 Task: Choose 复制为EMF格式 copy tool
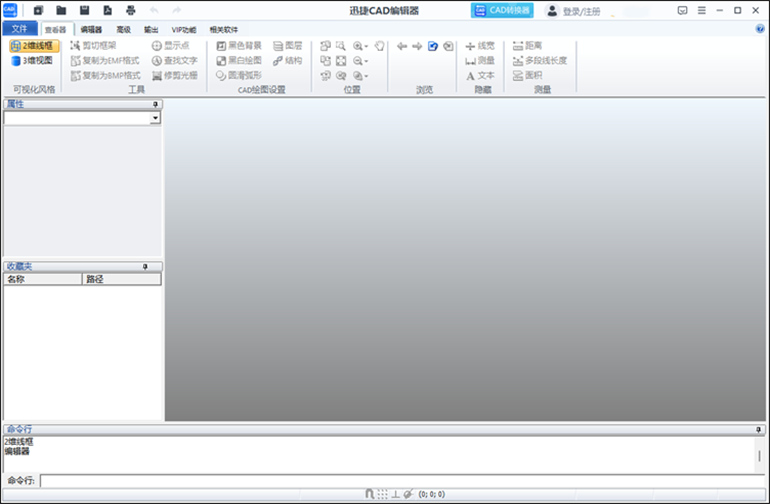click(x=105, y=60)
